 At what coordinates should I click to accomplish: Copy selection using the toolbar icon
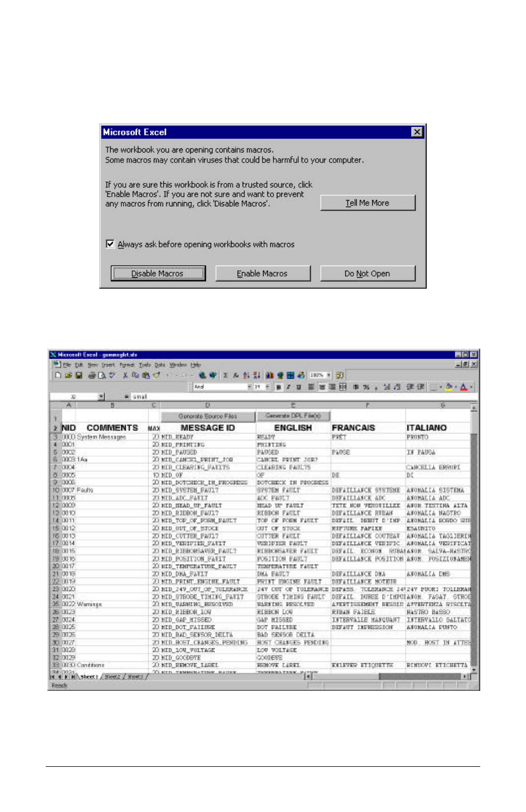coord(136,375)
